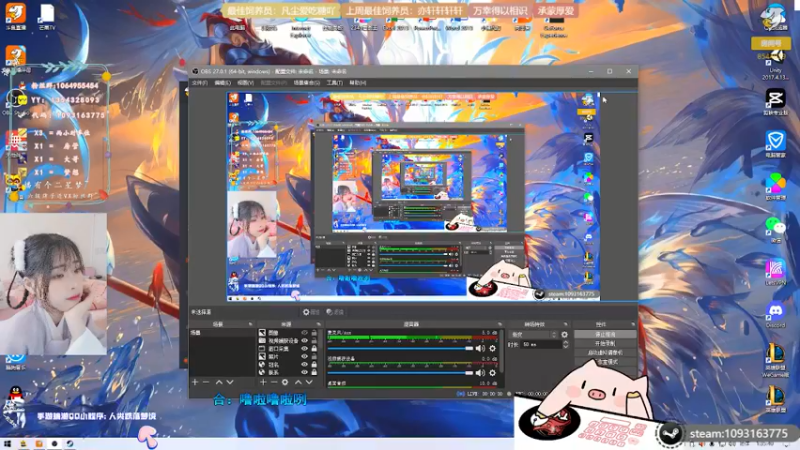The height and width of the screenshot is (450, 800).
Task: Open the 微信 (WeChat) desktop icon
Action: 776,229
